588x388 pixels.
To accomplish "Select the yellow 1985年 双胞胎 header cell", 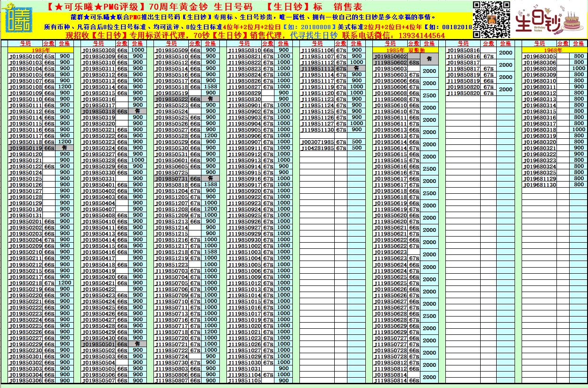I will (x=405, y=50).
